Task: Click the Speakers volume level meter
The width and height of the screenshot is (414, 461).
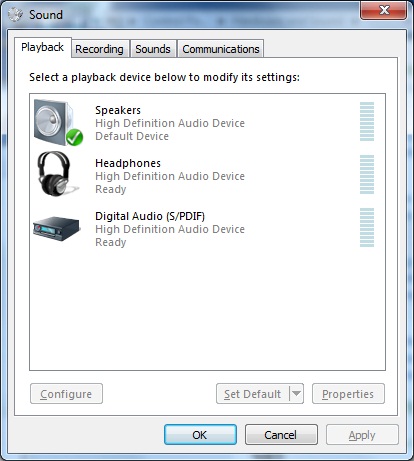Action: coord(367,122)
